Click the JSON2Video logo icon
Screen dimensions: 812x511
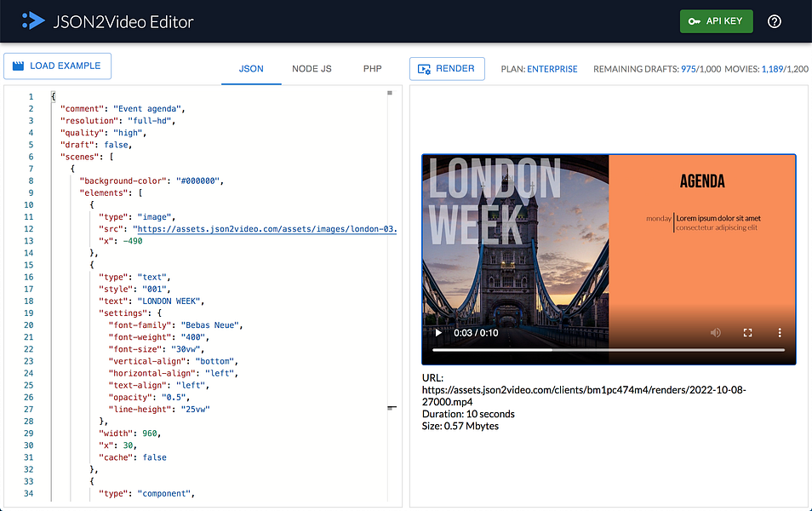[31, 21]
